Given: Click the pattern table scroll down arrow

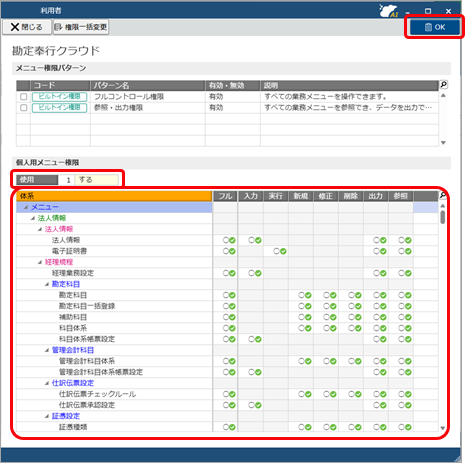Looking at the screenshot, I should pyautogui.click(x=443, y=143).
